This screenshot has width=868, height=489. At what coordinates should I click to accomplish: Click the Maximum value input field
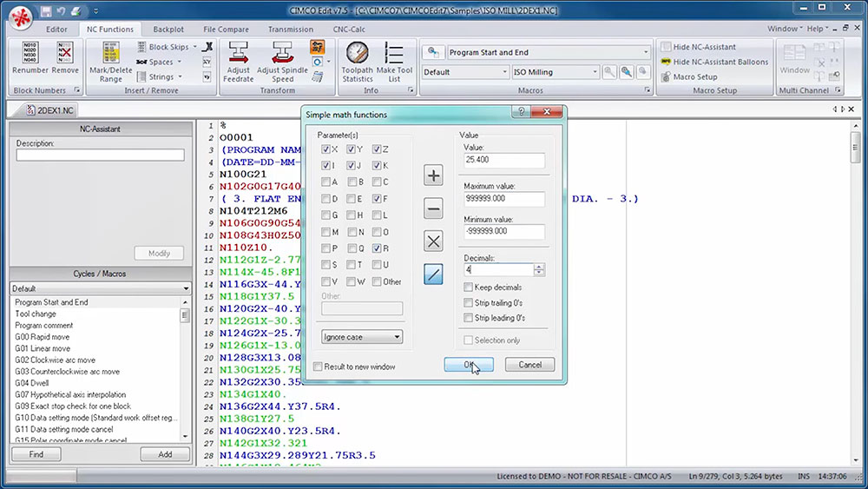[503, 198]
